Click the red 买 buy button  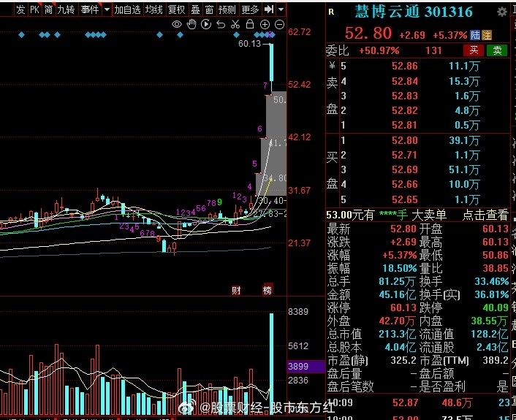474,50
